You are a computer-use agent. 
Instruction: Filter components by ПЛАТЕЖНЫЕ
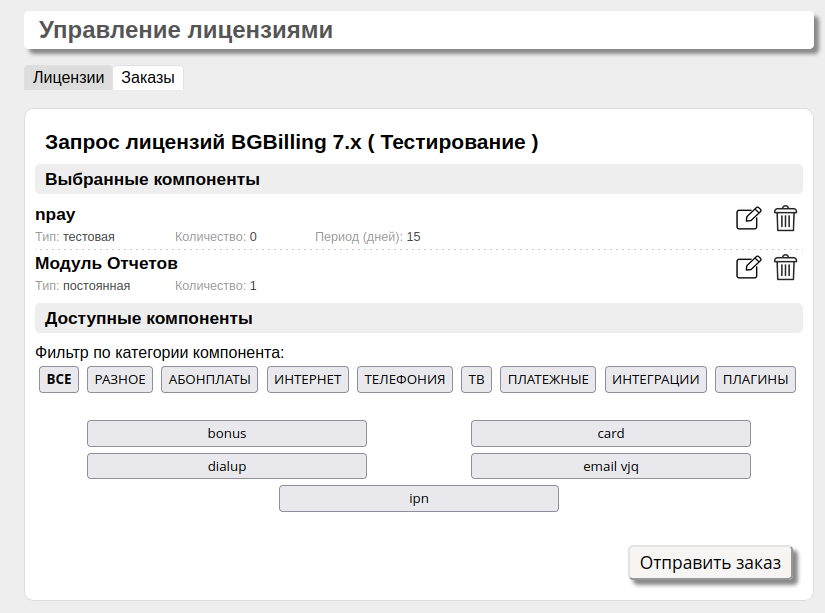(548, 380)
